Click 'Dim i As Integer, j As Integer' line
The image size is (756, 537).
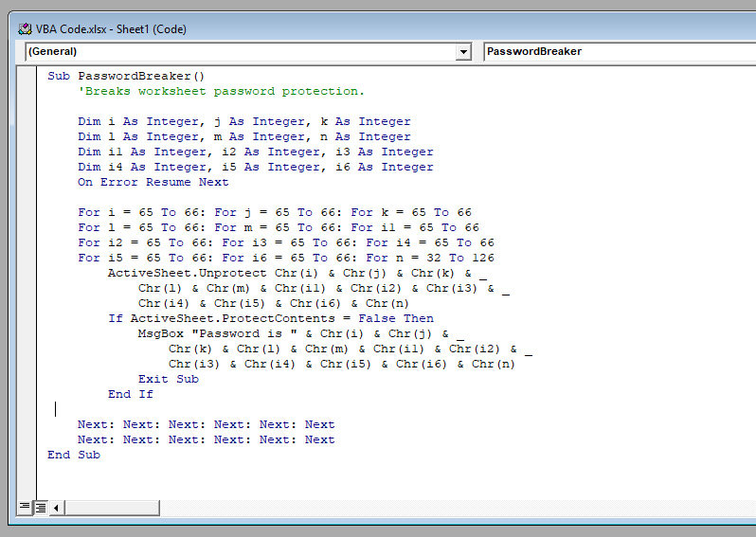pos(244,121)
